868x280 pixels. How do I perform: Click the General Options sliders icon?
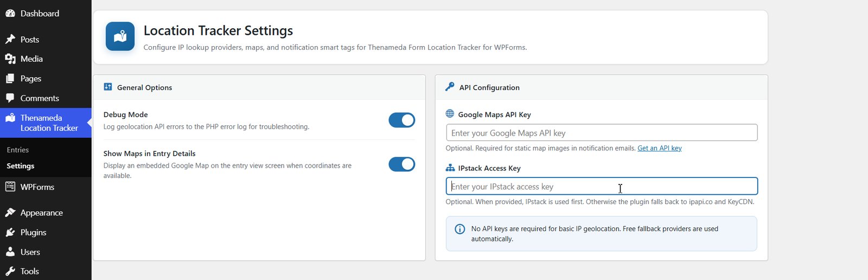(108, 87)
